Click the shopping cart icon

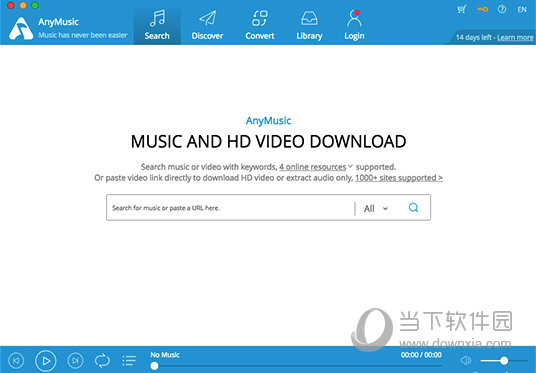[462, 9]
